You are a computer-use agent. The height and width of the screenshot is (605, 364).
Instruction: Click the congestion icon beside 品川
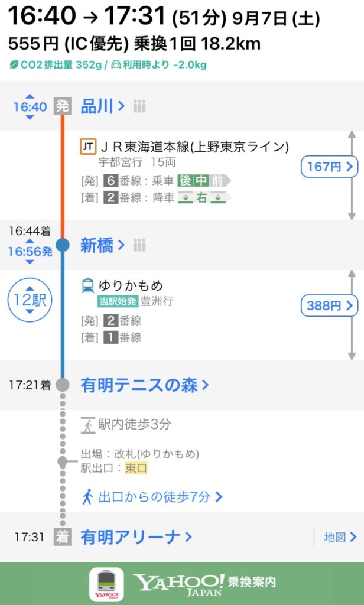tap(139, 107)
